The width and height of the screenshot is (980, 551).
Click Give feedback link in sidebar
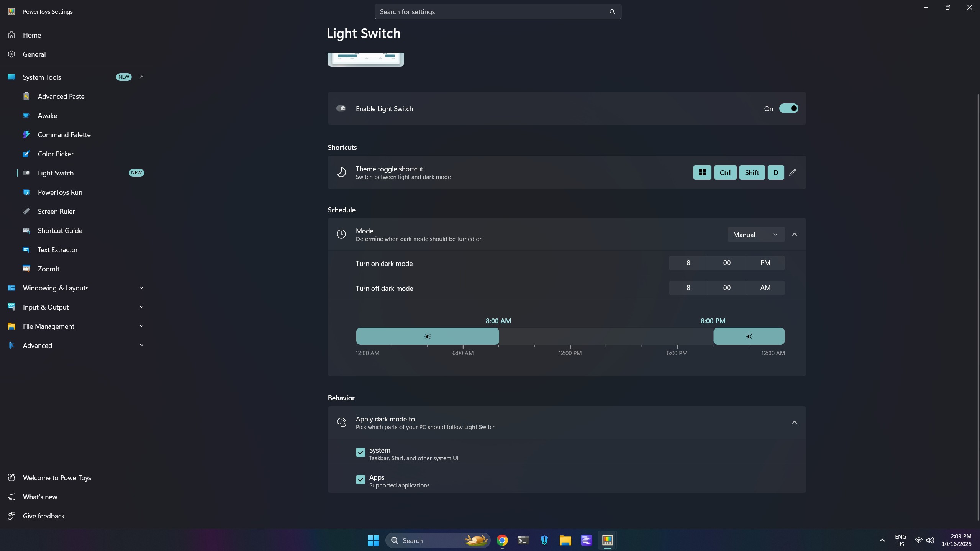click(43, 516)
